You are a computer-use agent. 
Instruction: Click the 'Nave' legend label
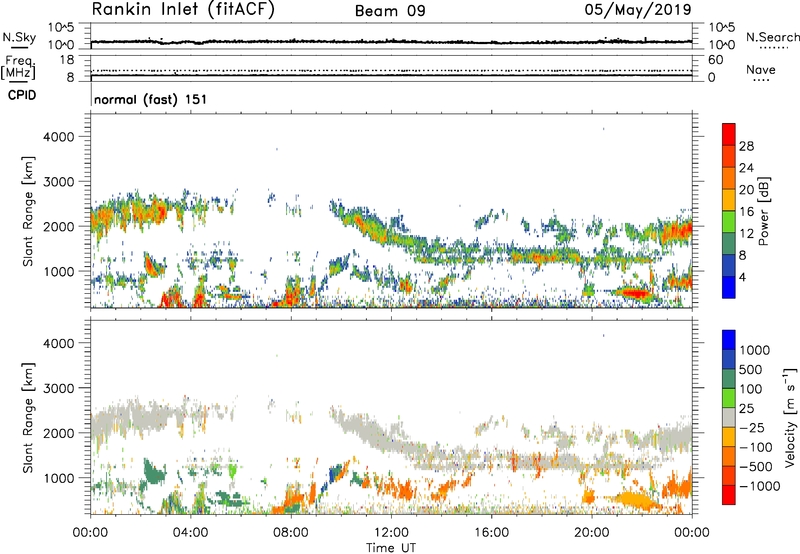(x=761, y=70)
